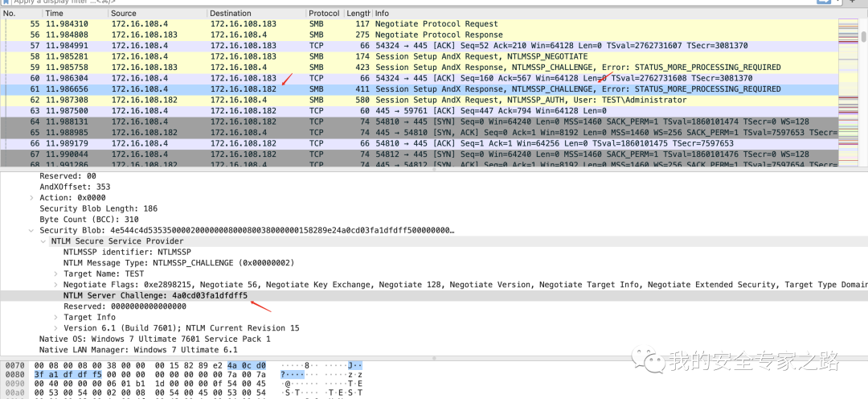Select Reserved: 0000000000000000 field

pos(125,306)
